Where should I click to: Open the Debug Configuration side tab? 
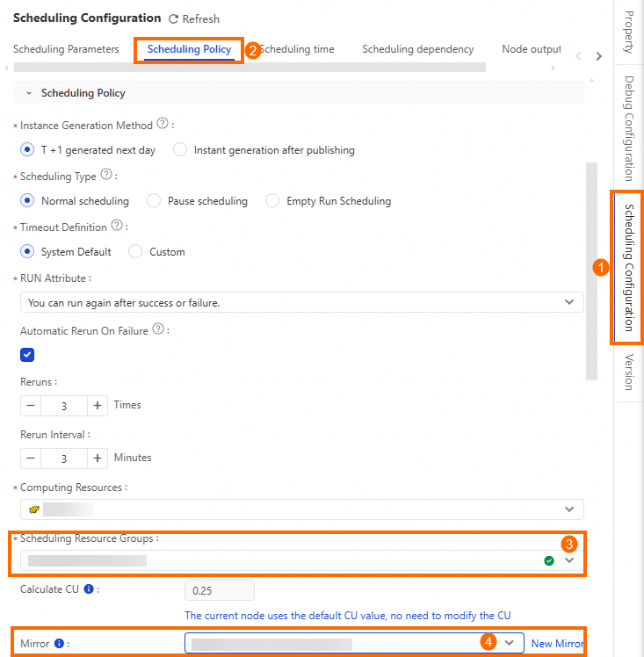click(x=628, y=128)
